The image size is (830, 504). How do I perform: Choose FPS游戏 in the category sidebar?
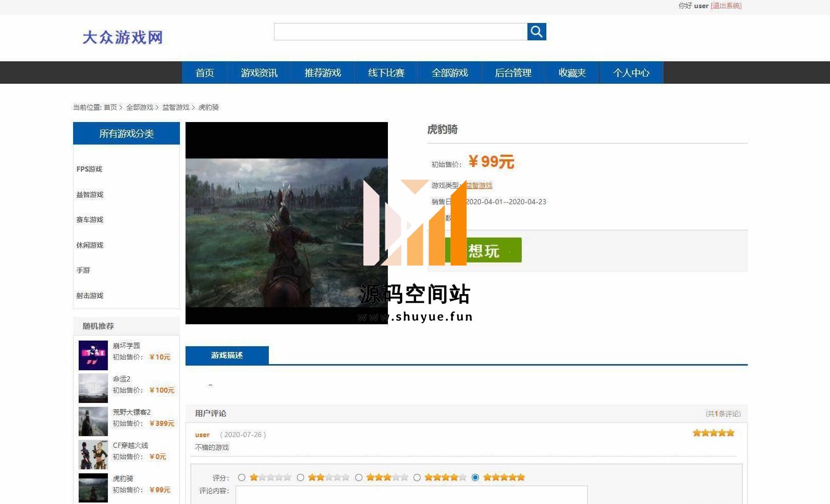tap(89, 169)
